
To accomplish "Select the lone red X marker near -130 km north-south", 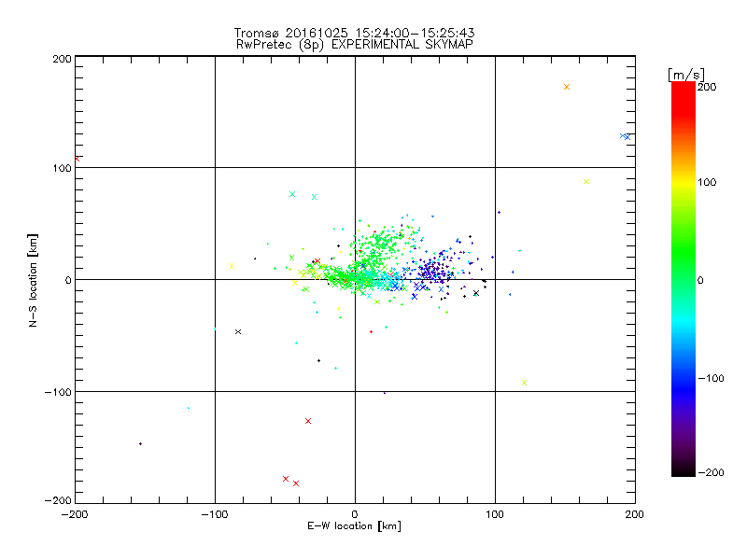I will click(308, 420).
